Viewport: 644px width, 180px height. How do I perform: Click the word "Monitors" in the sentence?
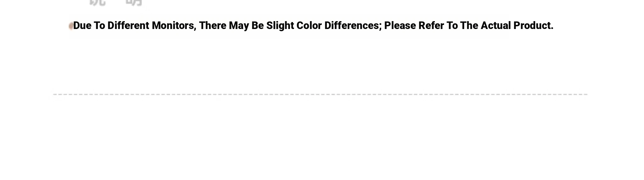(173, 26)
